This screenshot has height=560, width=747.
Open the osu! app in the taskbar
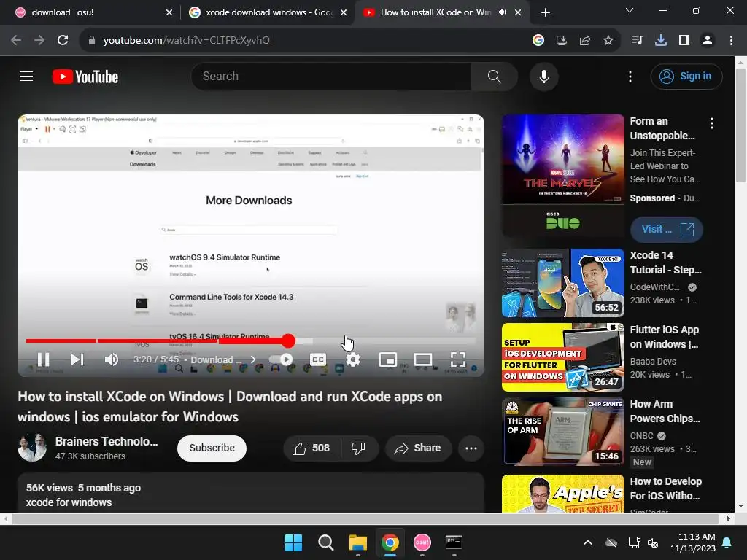click(x=422, y=542)
